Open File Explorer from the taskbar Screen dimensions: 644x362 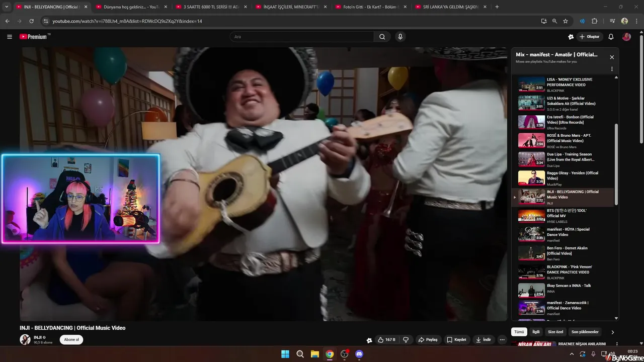click(314, 354)
